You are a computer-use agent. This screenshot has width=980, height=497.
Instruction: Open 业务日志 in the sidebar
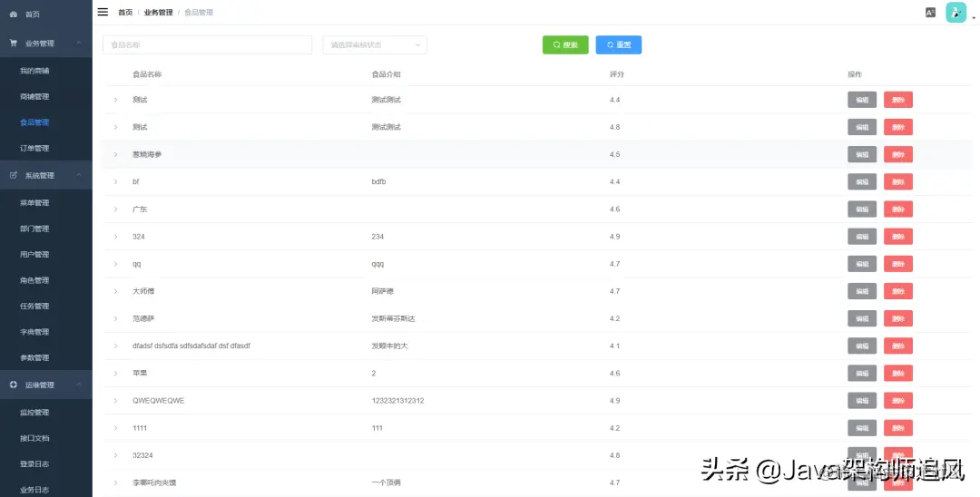click(x=34, y=490)
